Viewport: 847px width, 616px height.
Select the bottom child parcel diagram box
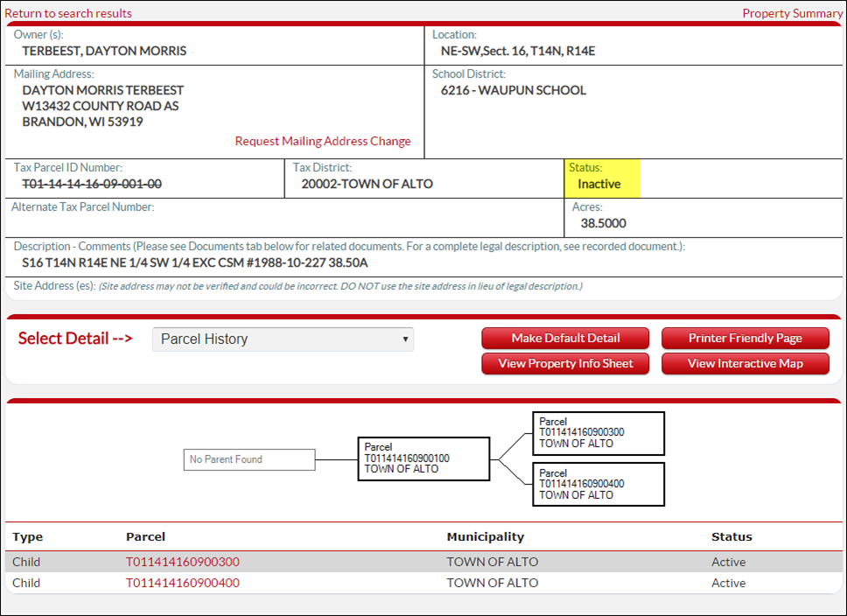[x=598, y=484]
